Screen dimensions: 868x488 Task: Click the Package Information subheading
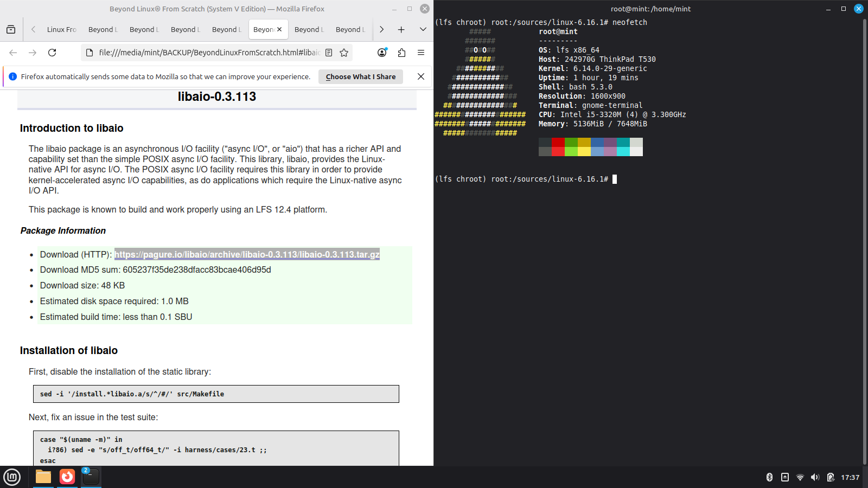[63, 230]
